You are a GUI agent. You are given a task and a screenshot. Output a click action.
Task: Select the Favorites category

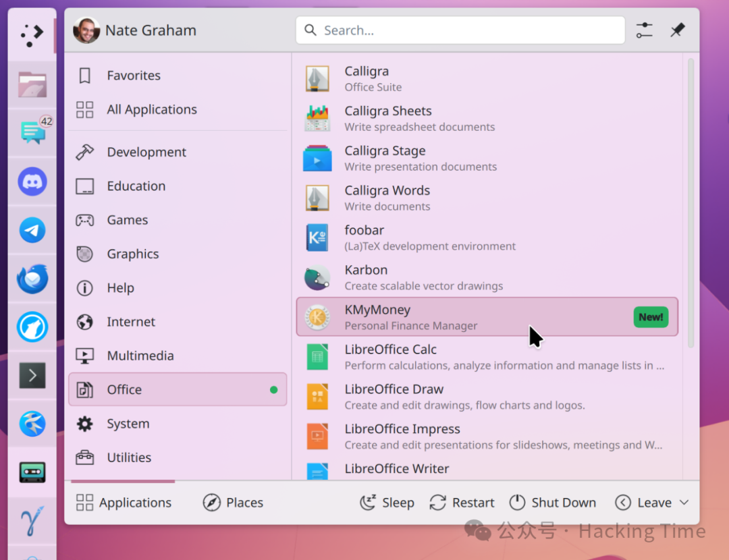point(134,76)
